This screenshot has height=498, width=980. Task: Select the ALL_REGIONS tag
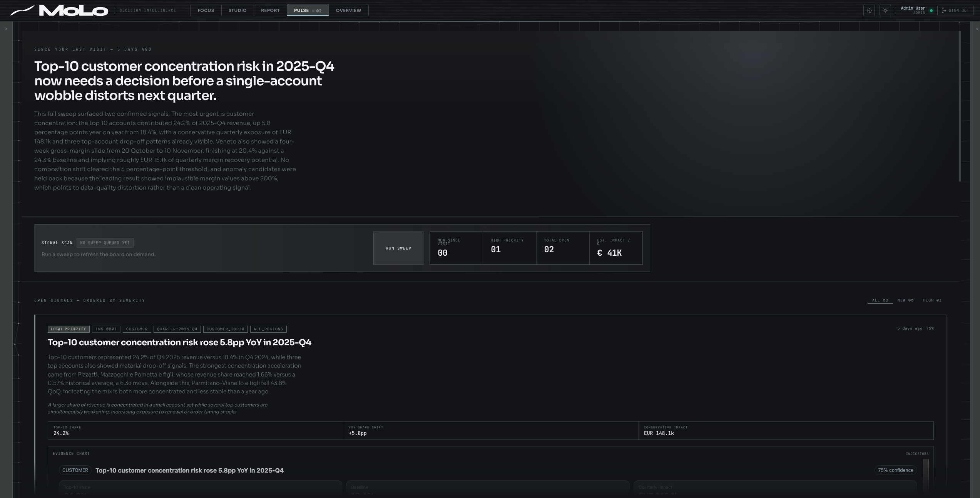click(x=268, y=329)
